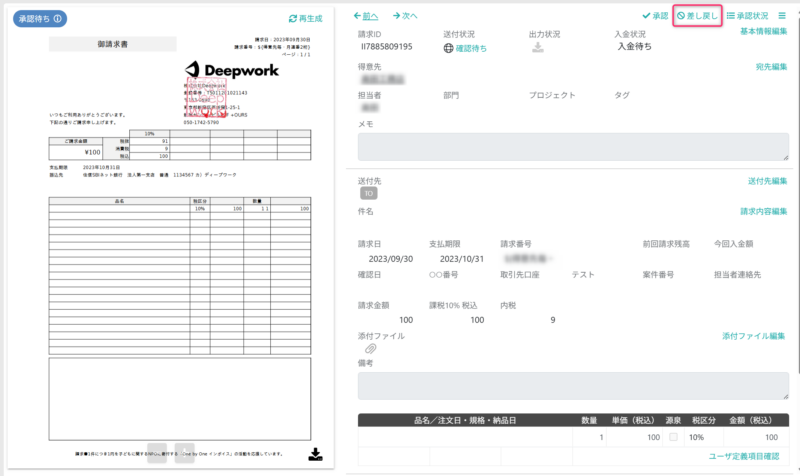Click the 再生成 regenerate icon
Viewport: 800px width, 476px height.
(x=293, y=18)
